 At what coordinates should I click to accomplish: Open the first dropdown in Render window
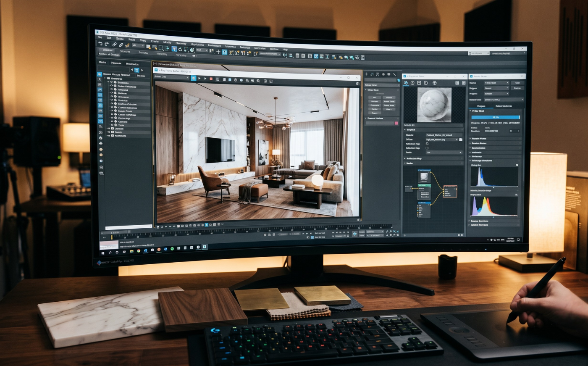click(496, 83)
